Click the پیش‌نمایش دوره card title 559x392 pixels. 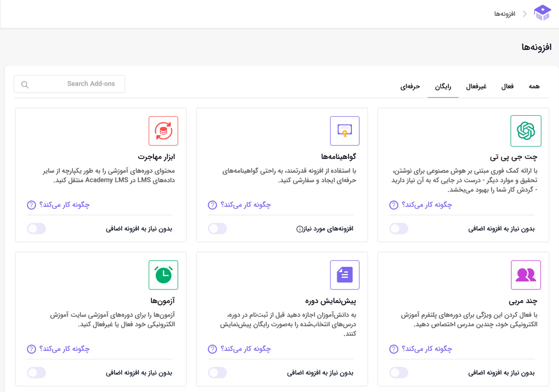(331, 301)
